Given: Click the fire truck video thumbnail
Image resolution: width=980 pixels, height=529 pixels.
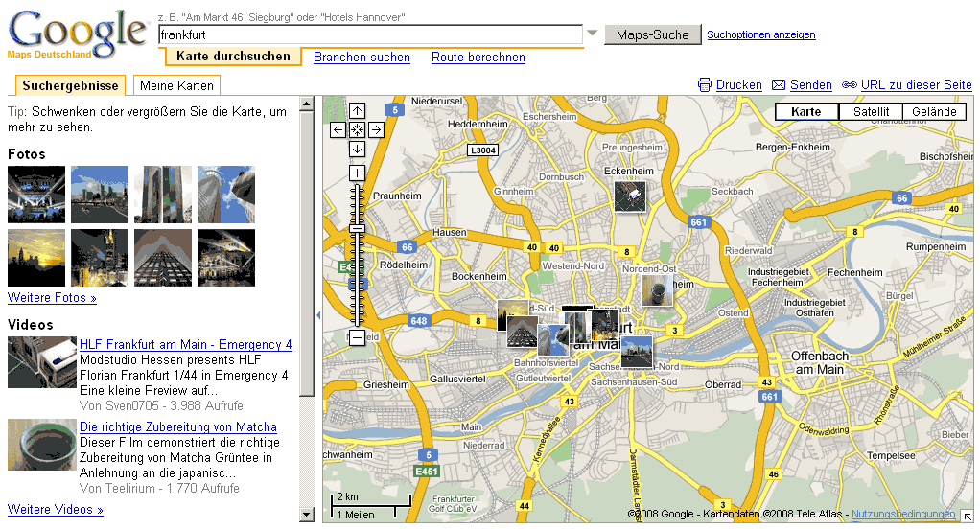Looking at the screenshot, I should coord(42,362).
